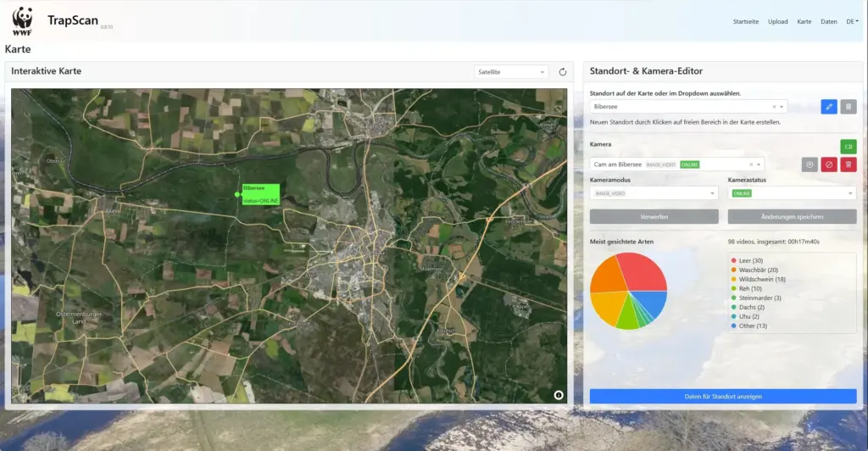Image resolution: width=868 pixels, height=451 pixels.
Task: Open map attribution info icon
Action: point(559,395)
